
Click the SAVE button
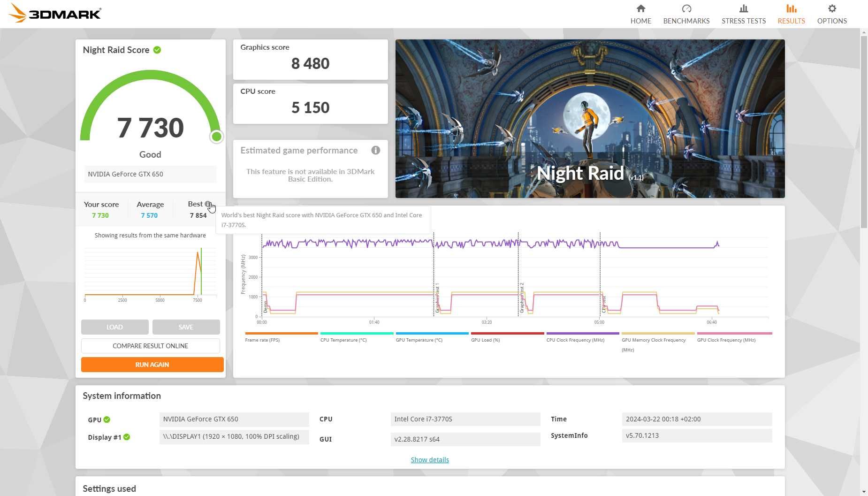point(186,327)
